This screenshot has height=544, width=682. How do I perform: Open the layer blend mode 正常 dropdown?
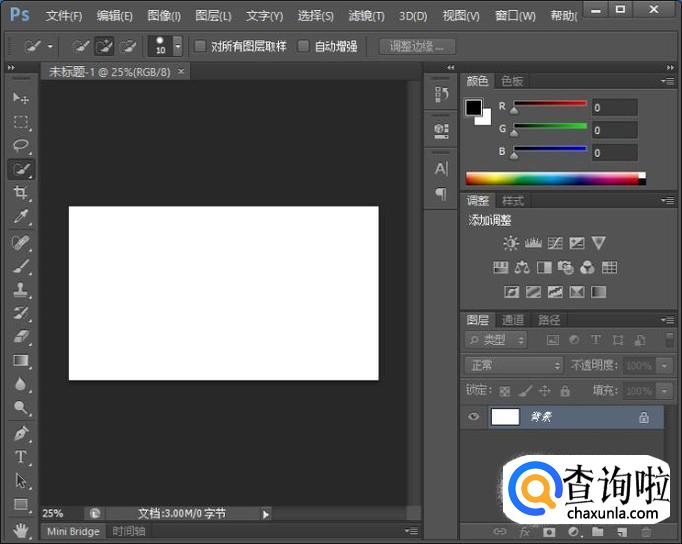[516, 366]
